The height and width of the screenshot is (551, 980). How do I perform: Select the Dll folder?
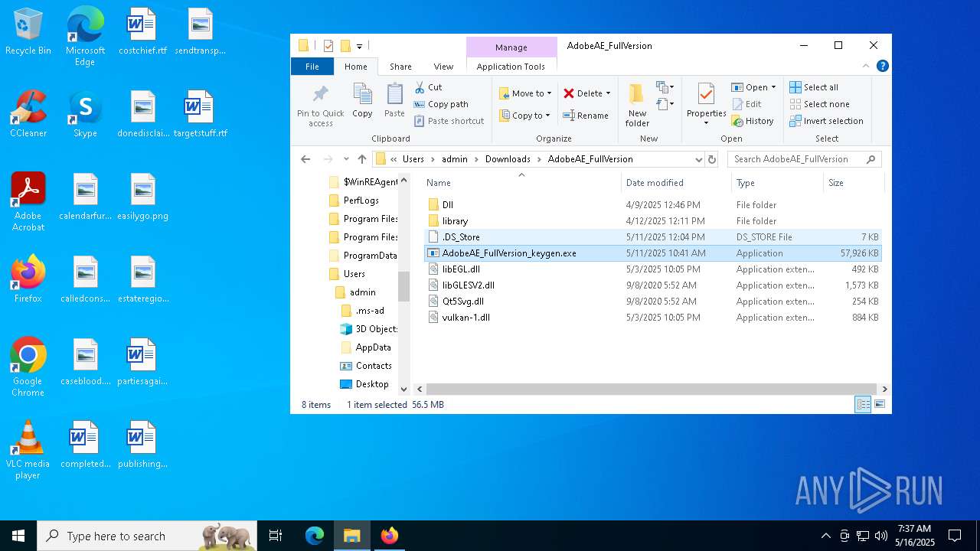[x=652, y=205]
